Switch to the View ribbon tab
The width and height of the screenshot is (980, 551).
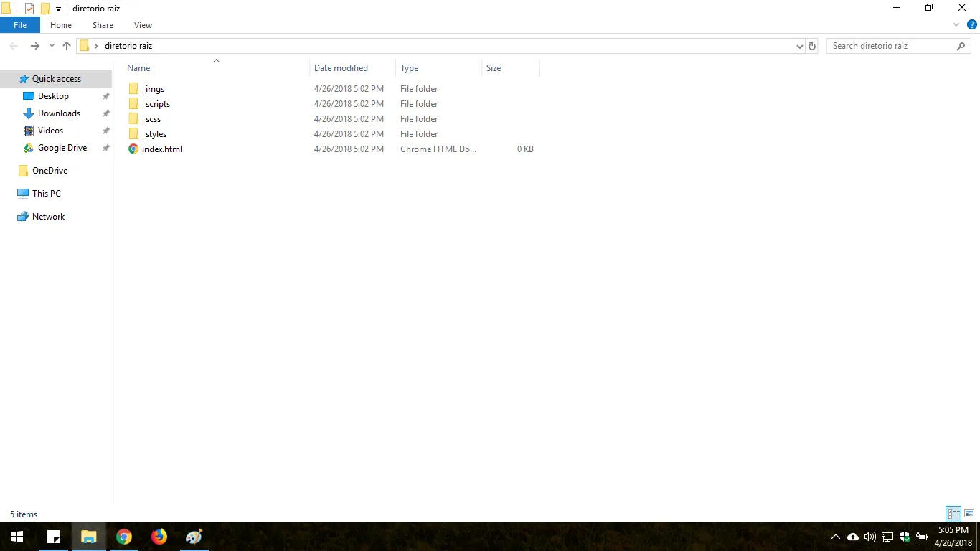point(143,25)
